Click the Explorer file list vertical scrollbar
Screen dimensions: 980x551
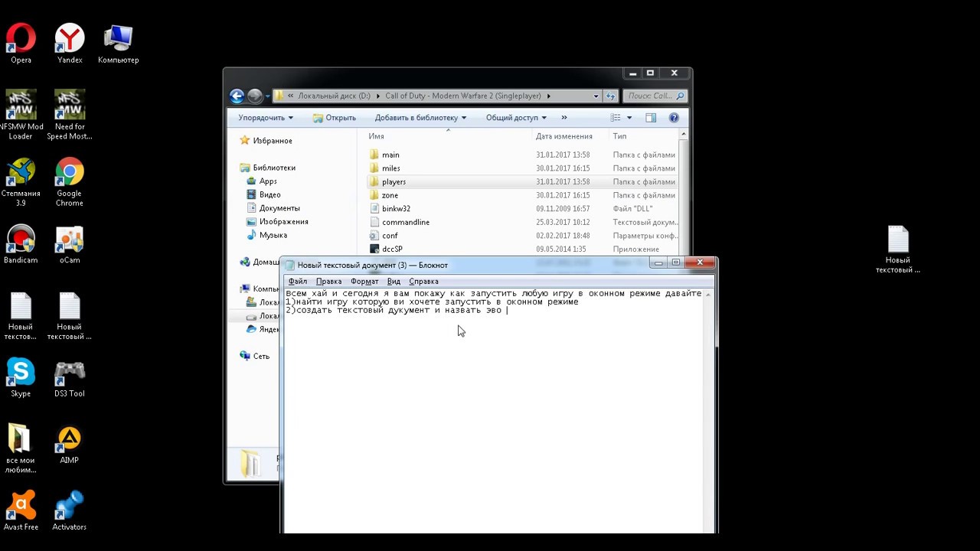683,191
